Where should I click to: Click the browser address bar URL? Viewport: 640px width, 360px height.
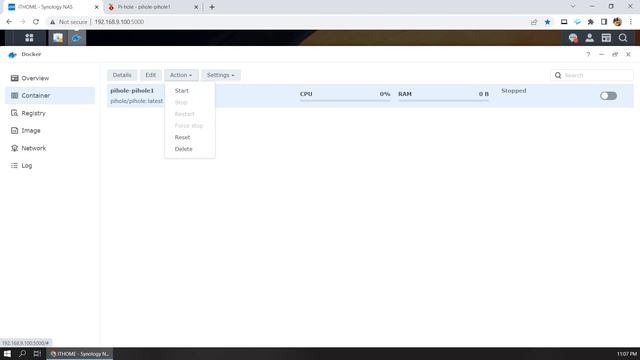(x=119, y=22)
